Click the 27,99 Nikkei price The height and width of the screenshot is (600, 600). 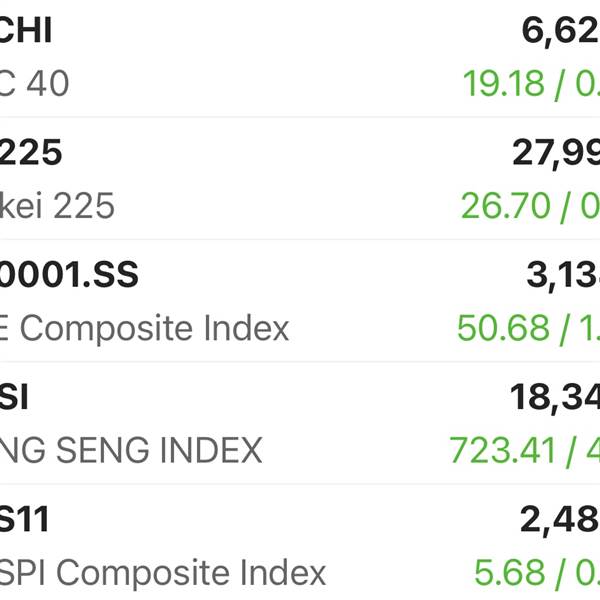coord(556,152)
